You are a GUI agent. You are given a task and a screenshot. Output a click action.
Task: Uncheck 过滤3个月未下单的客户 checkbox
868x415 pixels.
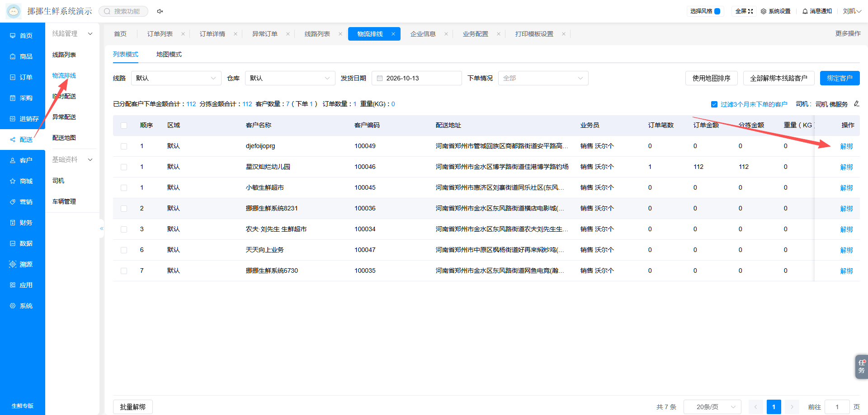pos(714,104)
